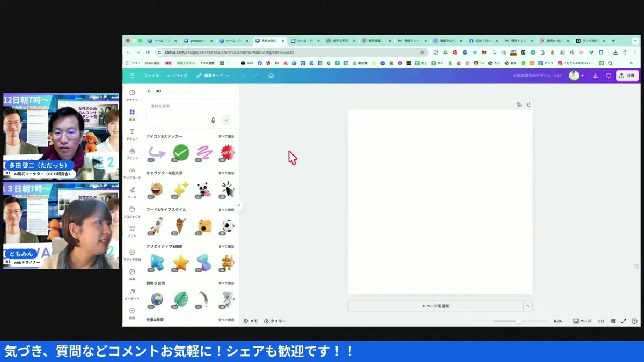Click the undo arrow in toolbar
This screenshot has height=362, width=644.
coord(243,76)
